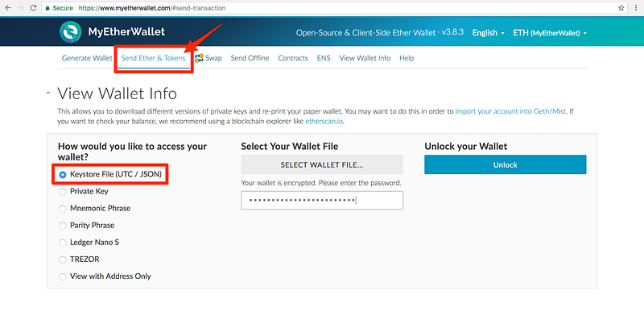Open the Help tab
644x328 pixels.
(x=407, y=58)
